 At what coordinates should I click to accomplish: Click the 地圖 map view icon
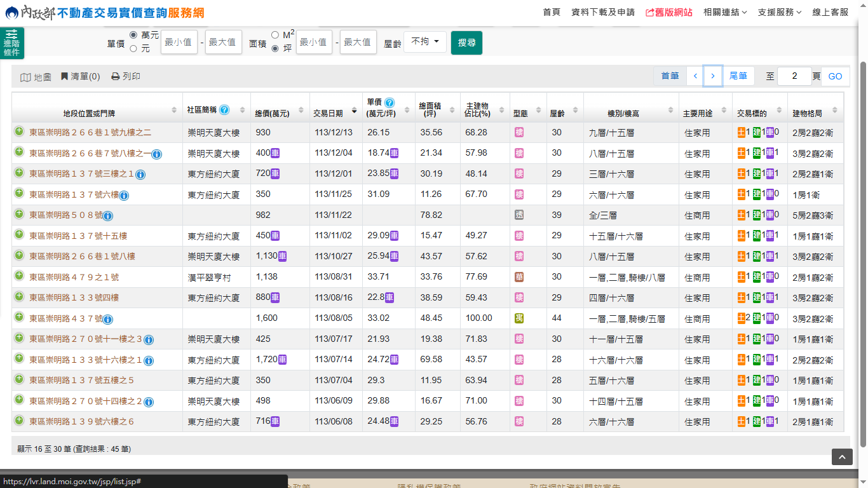[25, 77]
